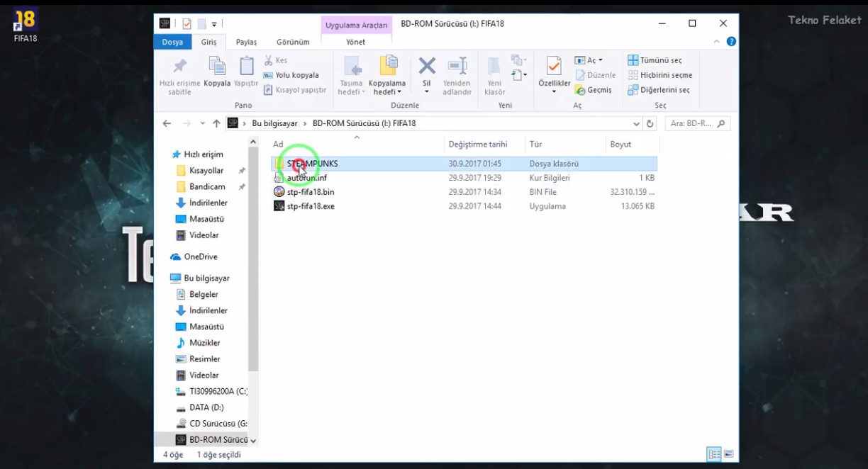868x469 pixels.
Task: Open the Yönet tab
Action: (355, 42)
